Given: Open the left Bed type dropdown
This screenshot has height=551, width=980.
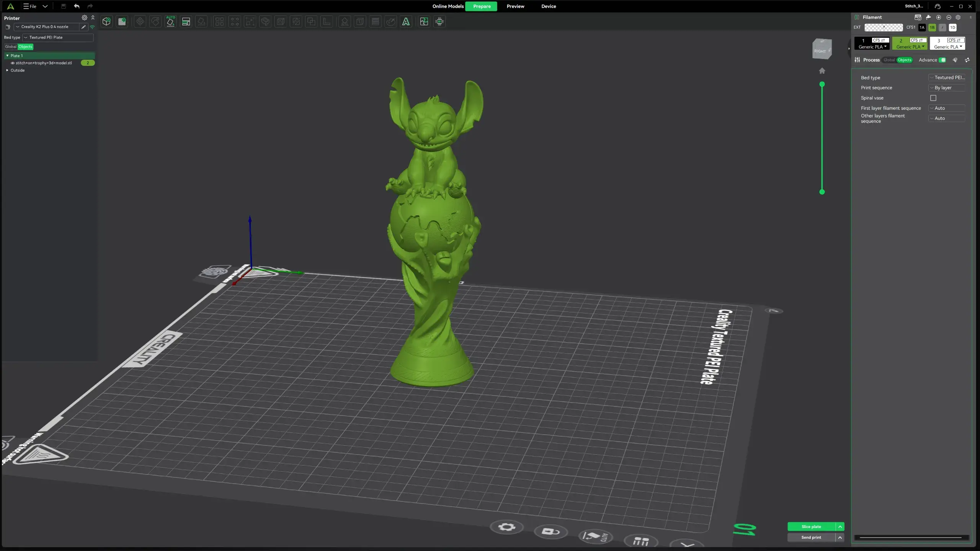Looking at the screenshot, I should [58, 37].
